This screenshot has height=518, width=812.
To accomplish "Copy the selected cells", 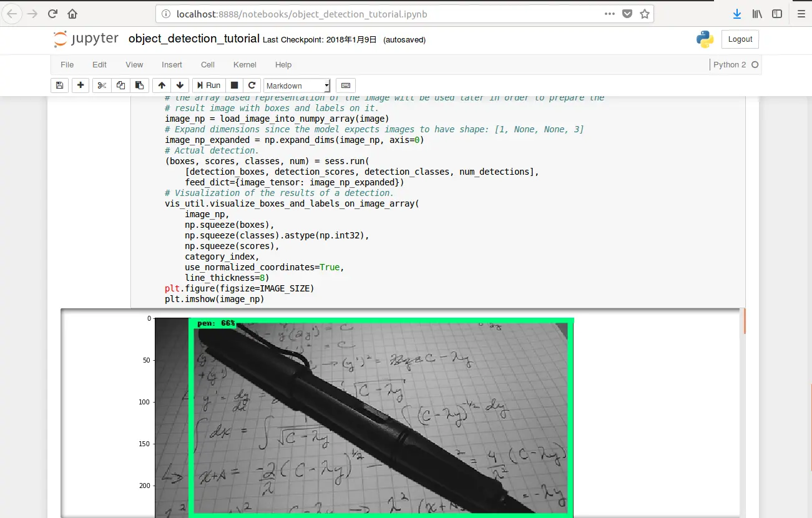I will (120, 86).
